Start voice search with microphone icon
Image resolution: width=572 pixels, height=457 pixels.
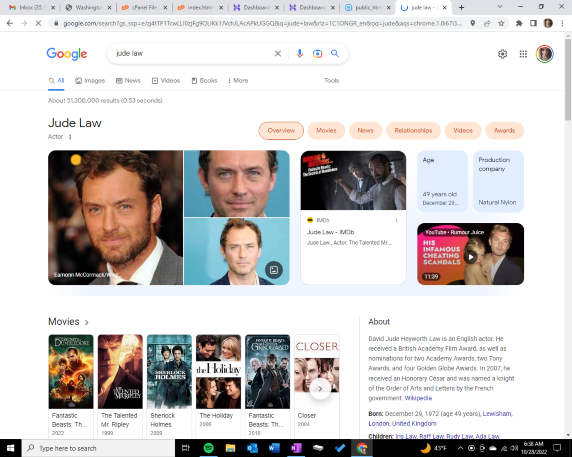[x=299, y=54]
